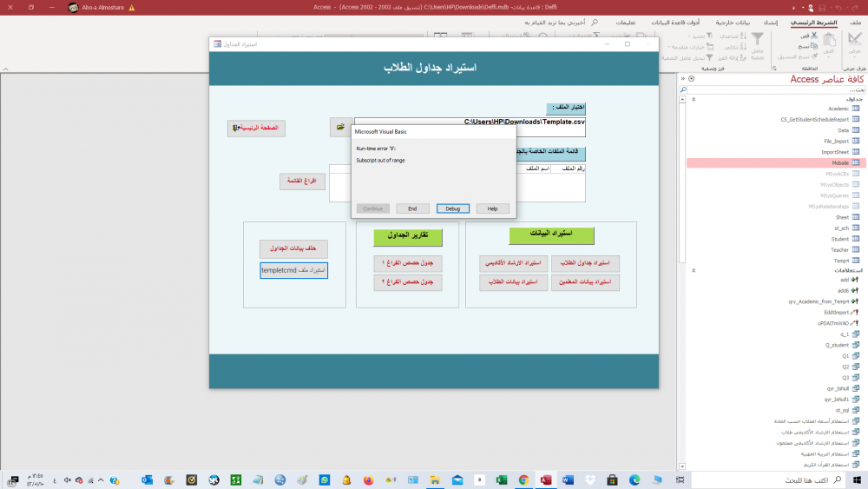This screenshot has height=489, width=868.
Task: Open the ملف File ribbon tab
Action: coord(855,23)
